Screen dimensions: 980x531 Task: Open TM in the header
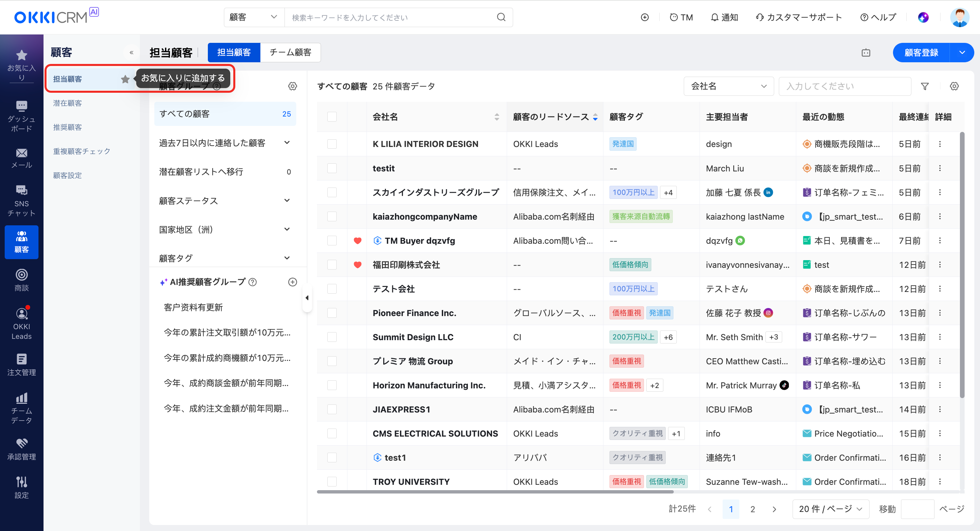(x=681, y=17)
